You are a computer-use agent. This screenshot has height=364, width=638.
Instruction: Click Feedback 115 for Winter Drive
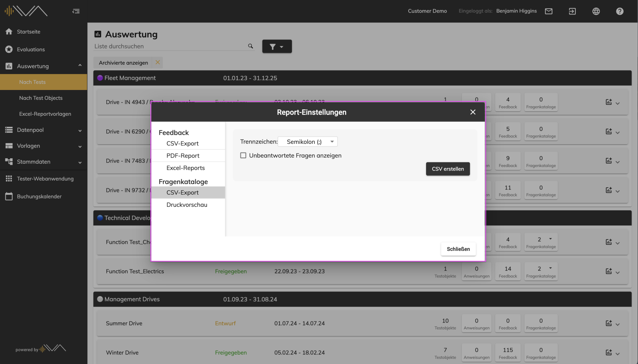pos(508,353)
